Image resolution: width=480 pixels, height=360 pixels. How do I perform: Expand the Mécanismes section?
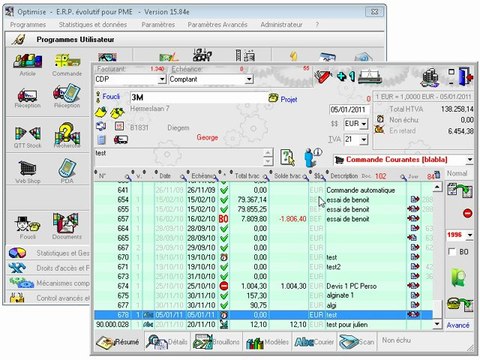[x=48, y=283]
